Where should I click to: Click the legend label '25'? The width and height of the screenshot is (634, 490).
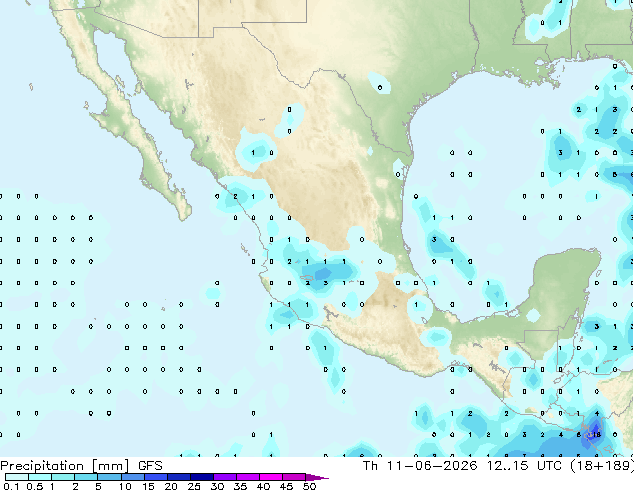194,486
